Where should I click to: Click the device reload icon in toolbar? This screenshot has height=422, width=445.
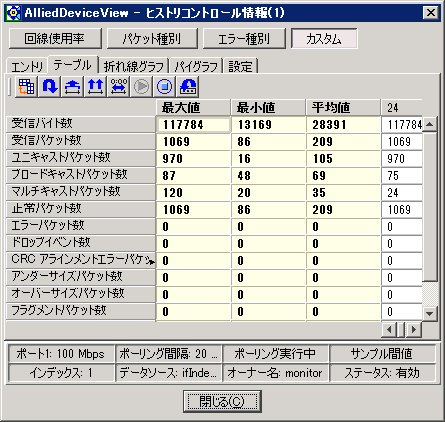click(188, 87)
